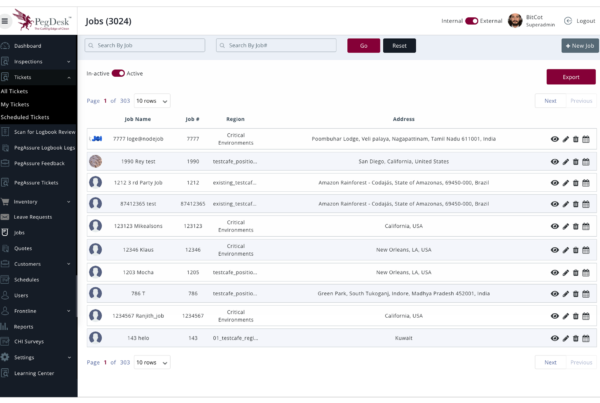Open top 10 rows dropdown
Viewport: 600px width, 403px height.
pos(152,101)
